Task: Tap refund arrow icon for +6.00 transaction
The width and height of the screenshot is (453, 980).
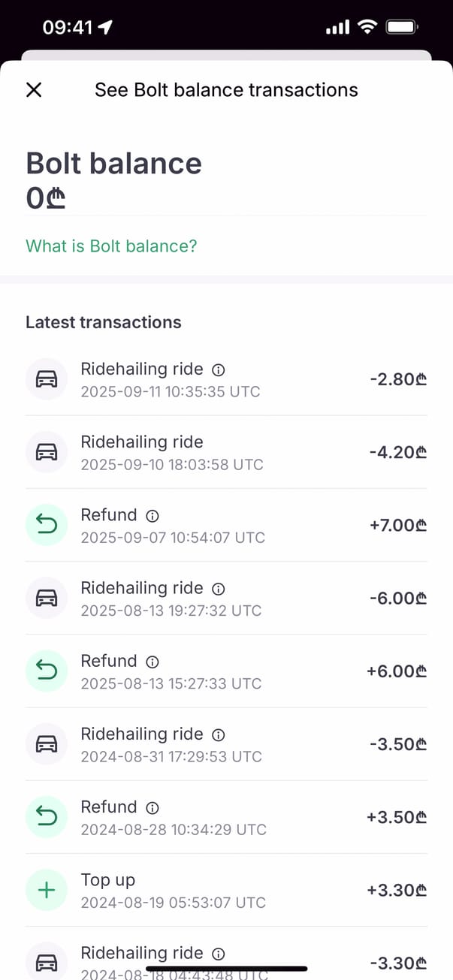Action: (47, 671)
